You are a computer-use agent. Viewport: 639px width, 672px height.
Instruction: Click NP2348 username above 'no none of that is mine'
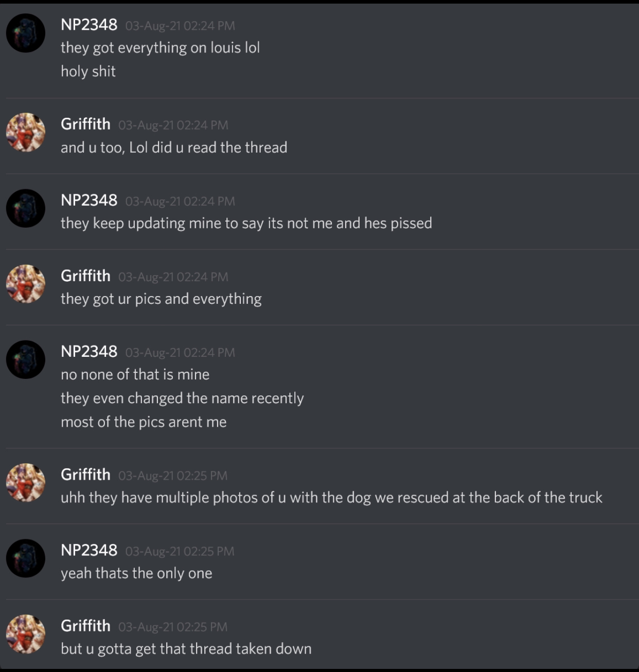coord(89,351)
